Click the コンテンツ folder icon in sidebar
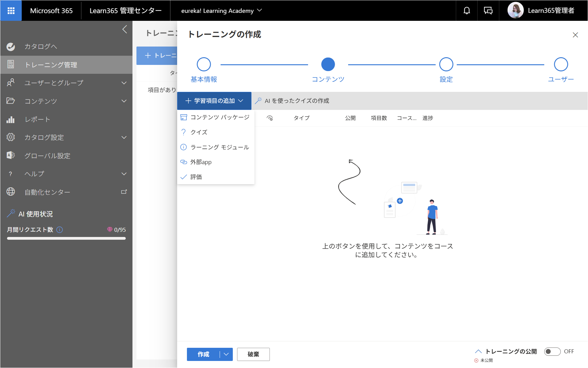Image resolution: width=588 pixels, height=368 pixels. (11, 101)
